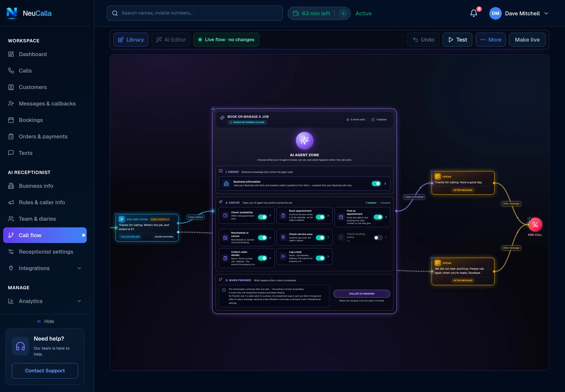Click the Speak icon on the 'Thanks for calling' node
Screen dimensions: 565x392
point(438,176)
